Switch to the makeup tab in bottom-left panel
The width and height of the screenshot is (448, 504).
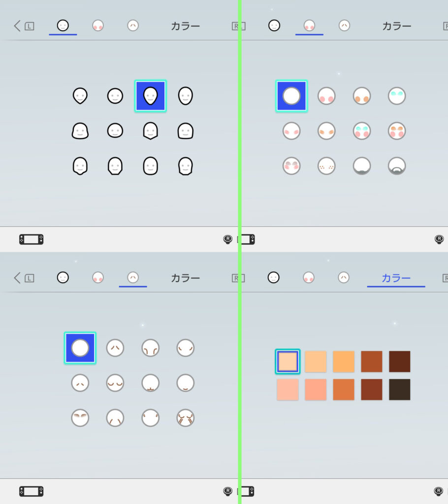(x=98, y=278)
